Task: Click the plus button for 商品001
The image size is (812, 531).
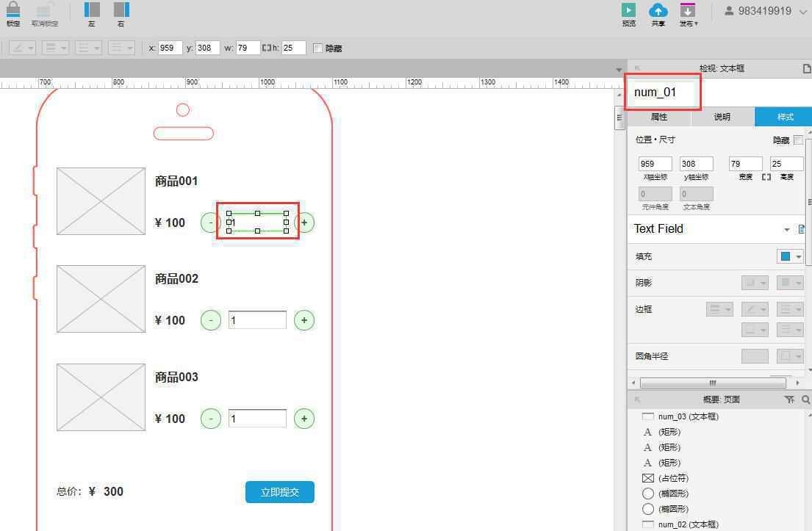Action: point(304,223)
